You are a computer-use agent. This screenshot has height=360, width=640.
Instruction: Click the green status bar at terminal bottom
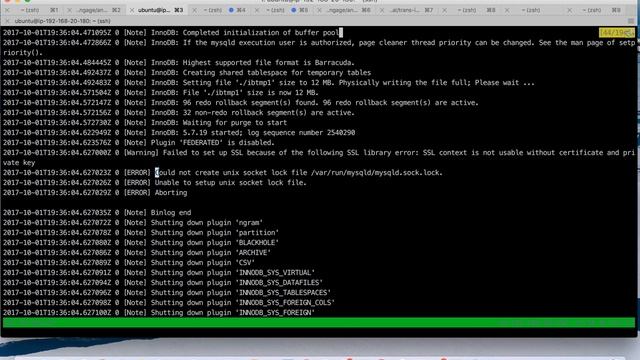tap(319, 322)
